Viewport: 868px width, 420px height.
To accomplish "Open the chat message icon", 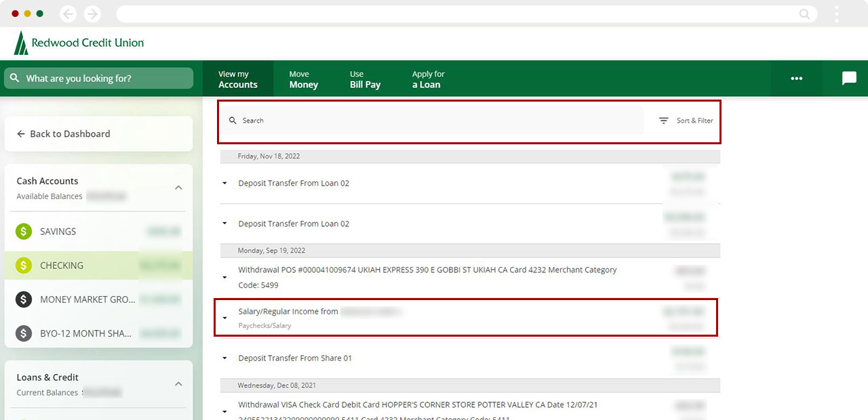I will point(849,78).
